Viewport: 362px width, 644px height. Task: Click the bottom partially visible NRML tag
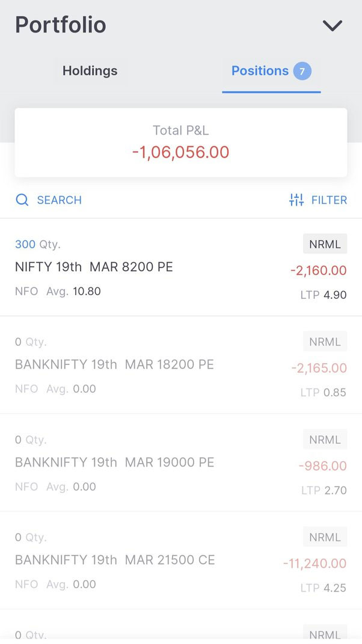325,634
